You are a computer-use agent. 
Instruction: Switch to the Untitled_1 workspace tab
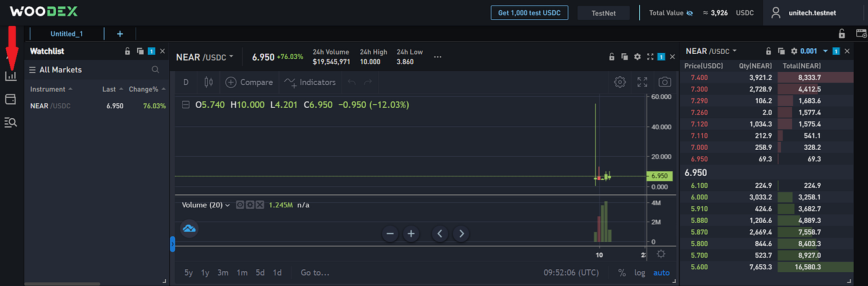pyautogui.click(x=67, y=34)
